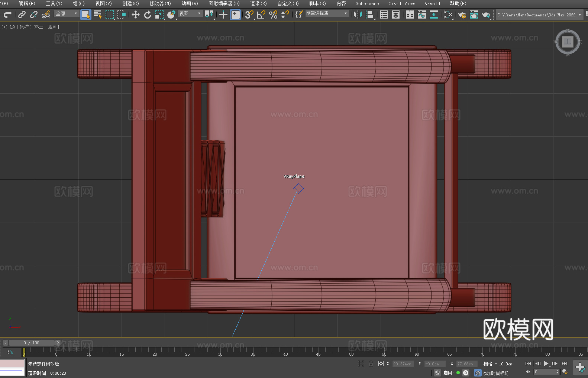This screenshot has width=588, height=378.
Task: Open the Civil View menu
Action: click(x=401, y=3)
